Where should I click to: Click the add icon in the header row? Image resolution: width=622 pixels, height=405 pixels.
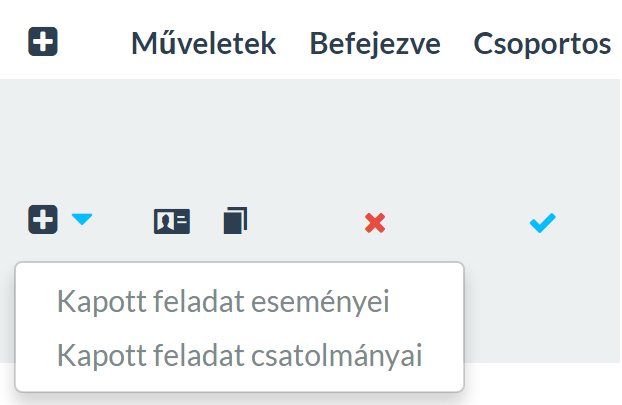(43, 43)
